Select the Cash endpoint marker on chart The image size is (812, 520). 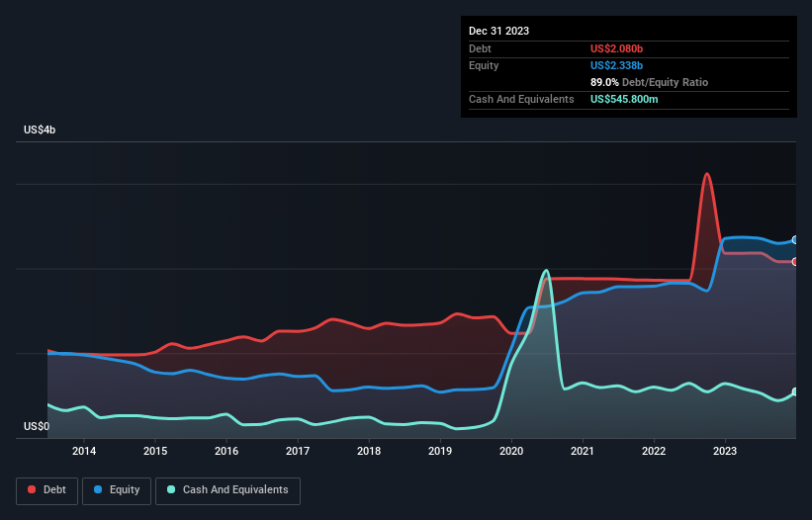click(x=795, y=391)
